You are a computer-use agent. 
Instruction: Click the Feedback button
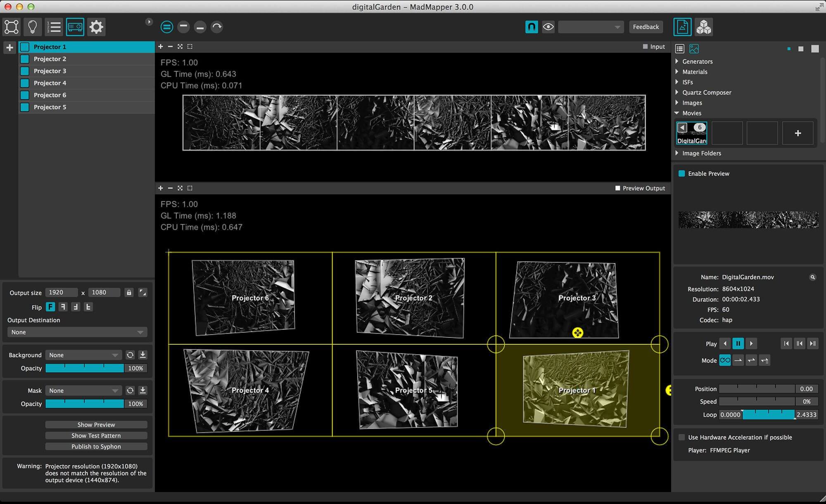click(646, 27)
